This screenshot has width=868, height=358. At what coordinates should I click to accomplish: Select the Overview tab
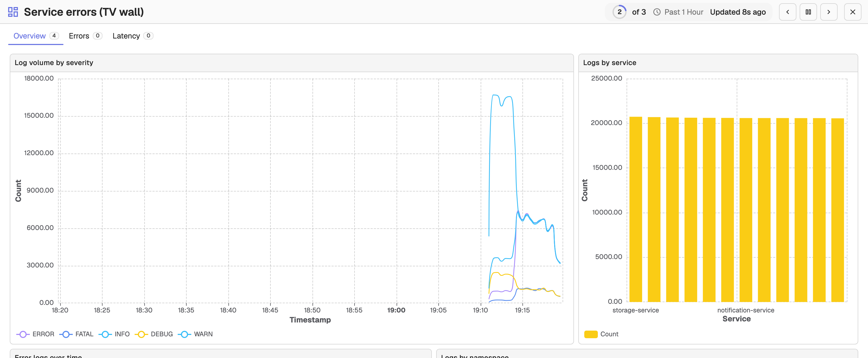pyautogui.click(x=36, y=36)
